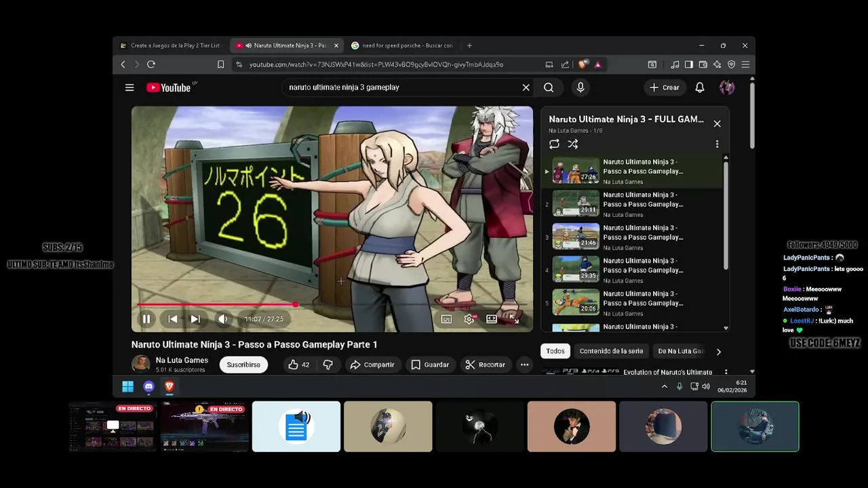
Task: Open the Brave media playlist music icon
Action: [675, 64]
